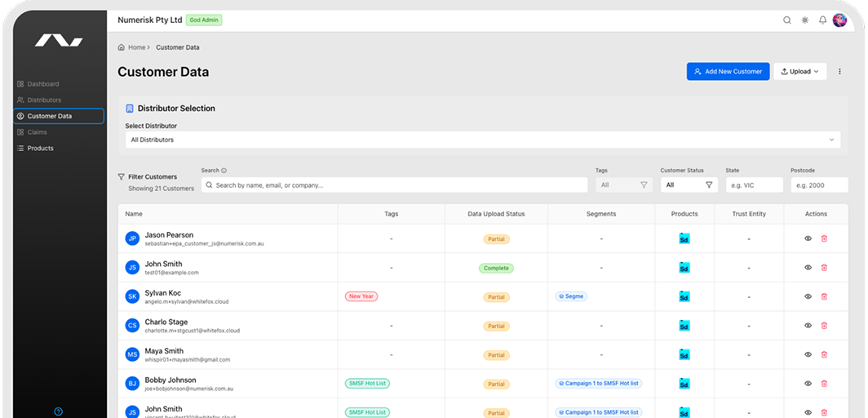Open the user profile avatar
Viewport: 868px width, 418px height.
pos(839,20)
